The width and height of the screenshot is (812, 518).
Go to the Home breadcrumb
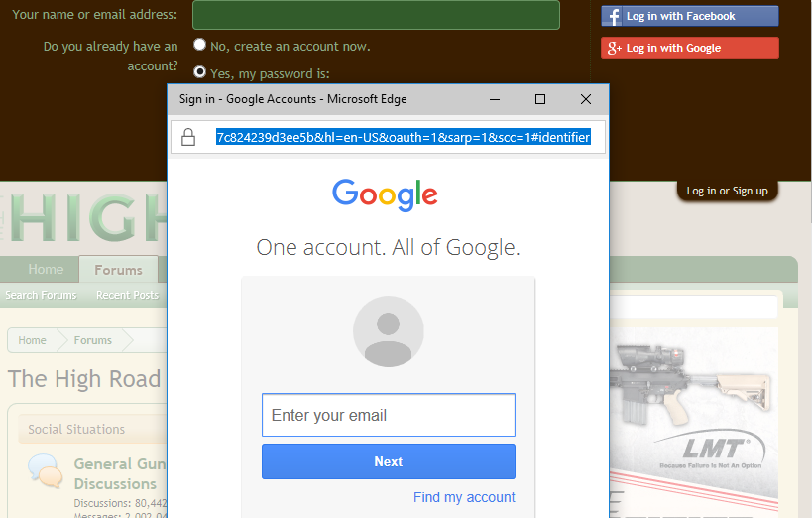click(32, 340)
